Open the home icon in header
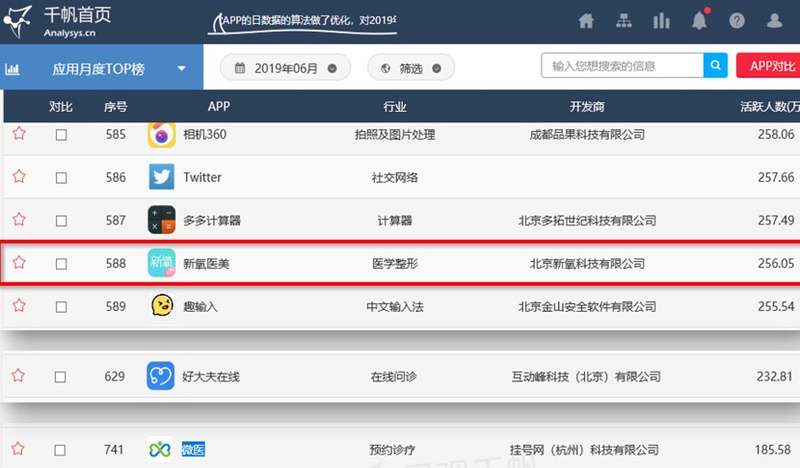 [x=586, y=21]
